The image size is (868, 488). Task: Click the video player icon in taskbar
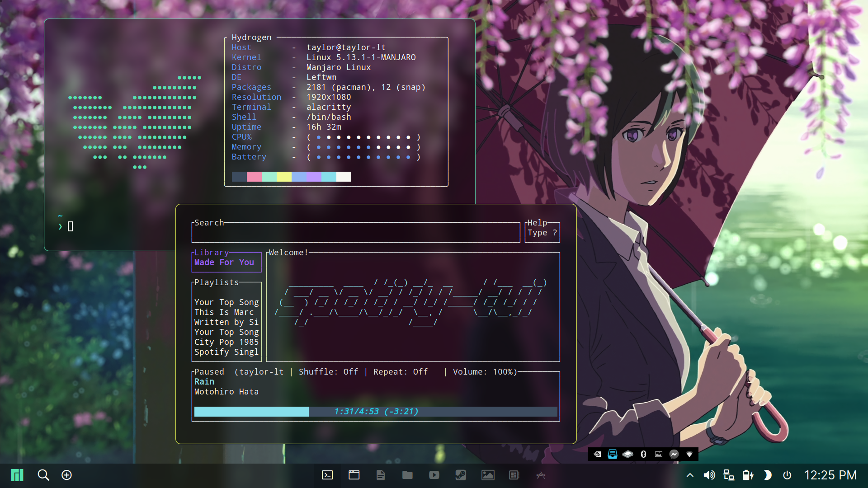click(434, 475)
